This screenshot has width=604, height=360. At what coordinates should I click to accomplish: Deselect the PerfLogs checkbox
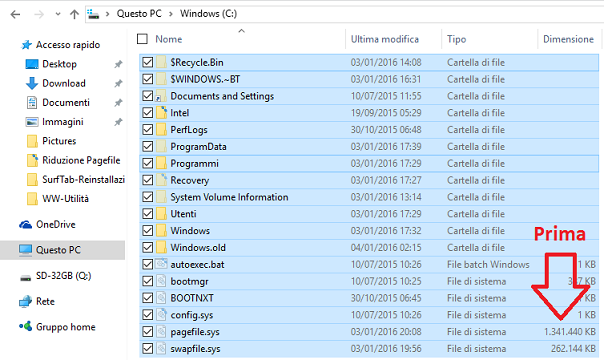[x=148, y=130]
